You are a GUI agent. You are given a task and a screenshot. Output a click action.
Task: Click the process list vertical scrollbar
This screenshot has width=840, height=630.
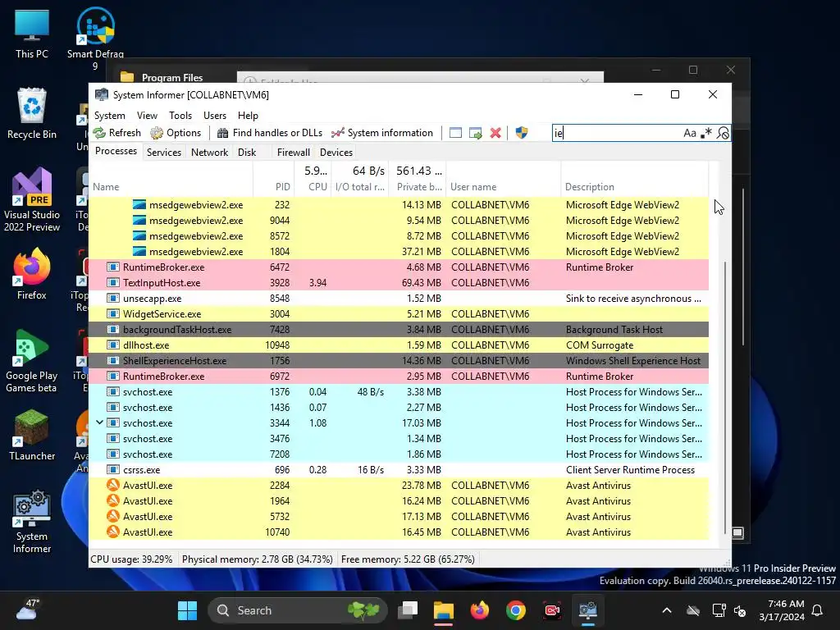click(725, 396)
